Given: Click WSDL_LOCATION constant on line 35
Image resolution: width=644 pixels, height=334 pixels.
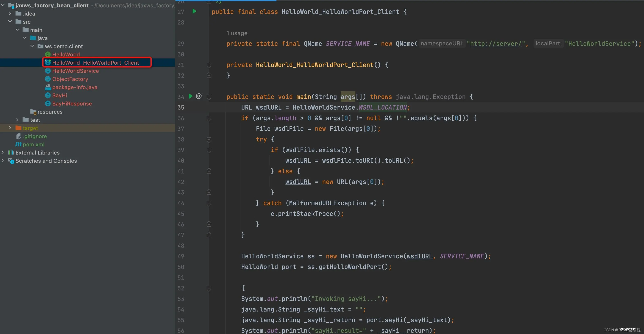Looking at the screenshot, I should coord(383,108).
